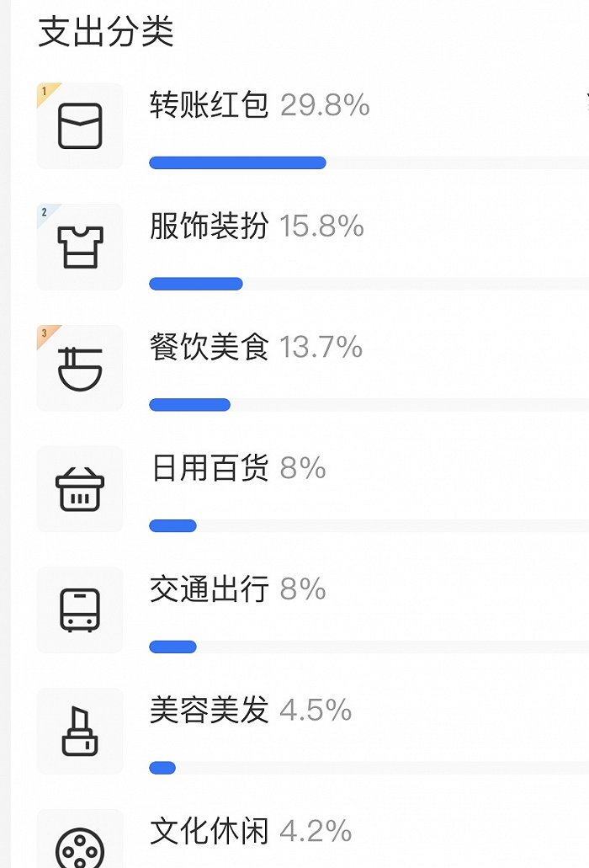Tap the clothing T-shirt category icon
This screenshot has height=868, width=589.
click(x=80, y=247)
